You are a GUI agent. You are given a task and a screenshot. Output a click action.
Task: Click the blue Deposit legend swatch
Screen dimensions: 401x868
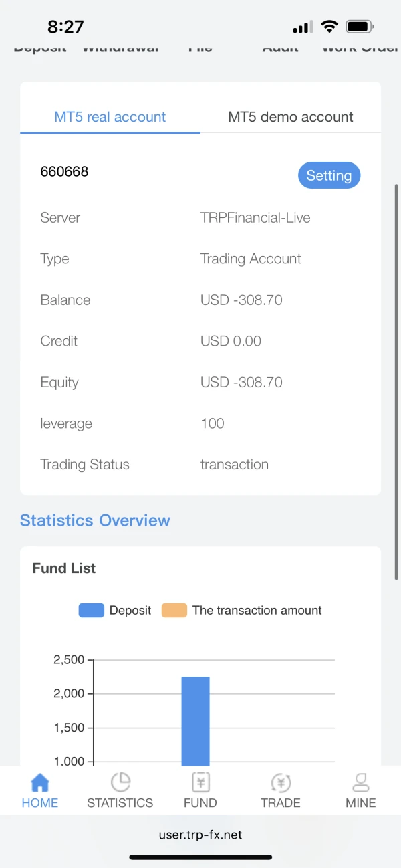(x=92, y=610)
